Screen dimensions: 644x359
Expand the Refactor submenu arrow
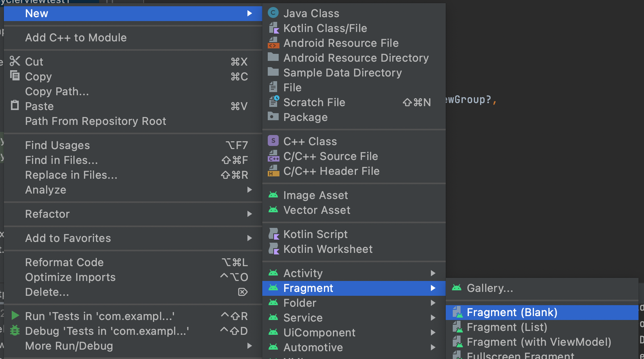click(249, 214)
